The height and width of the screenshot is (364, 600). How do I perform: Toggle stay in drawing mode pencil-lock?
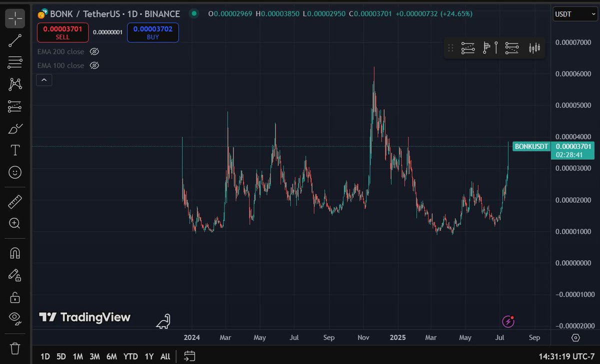pyautogui.click(x=15, y=275)
